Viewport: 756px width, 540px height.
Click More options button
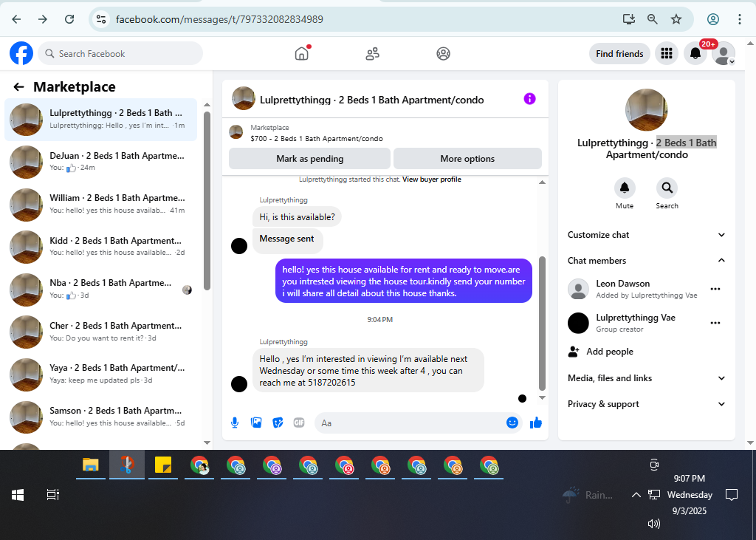(467, 159)
